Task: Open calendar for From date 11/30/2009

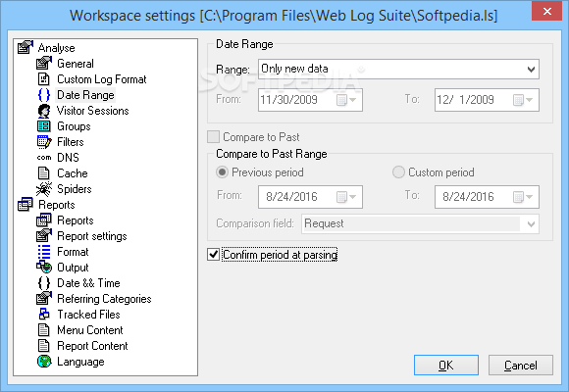Action: point(346,100)
